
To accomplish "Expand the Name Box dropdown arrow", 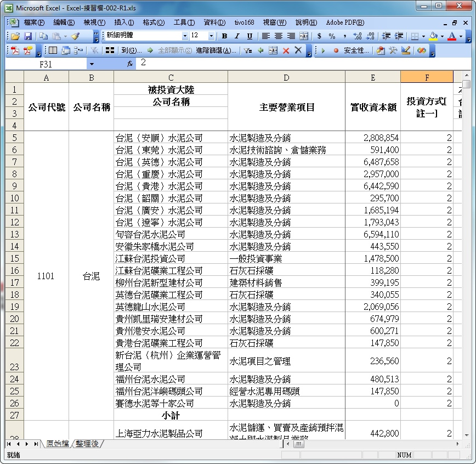I will [x=92, y=64].
